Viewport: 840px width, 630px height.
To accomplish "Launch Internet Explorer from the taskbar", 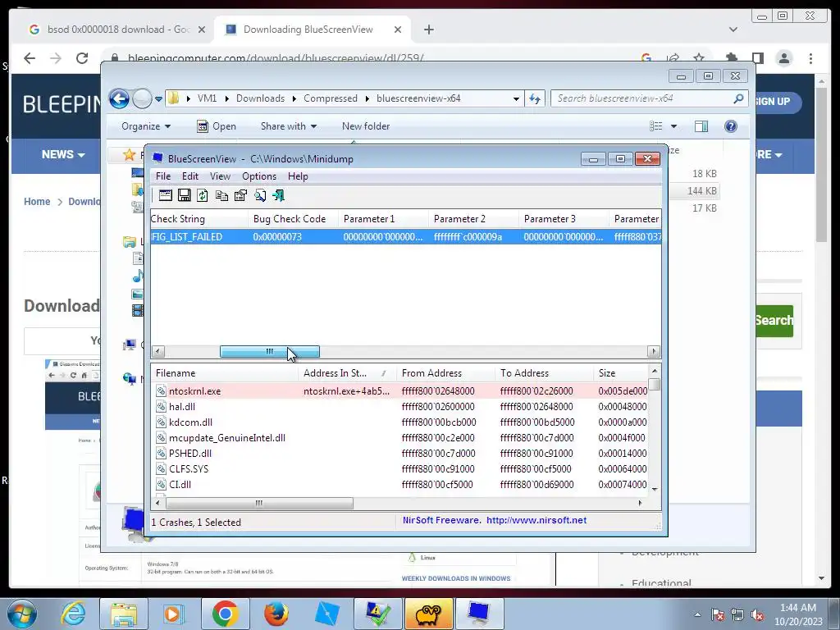I will 73,614.
